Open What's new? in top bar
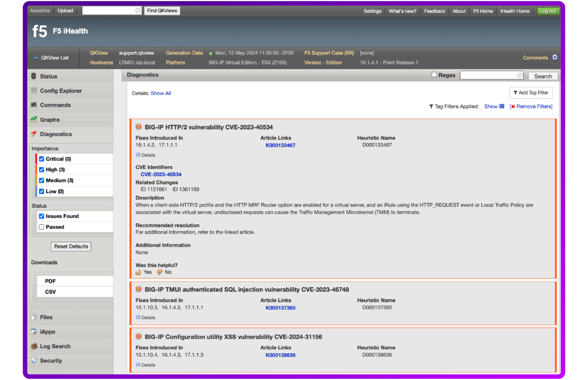 (403, 11)
